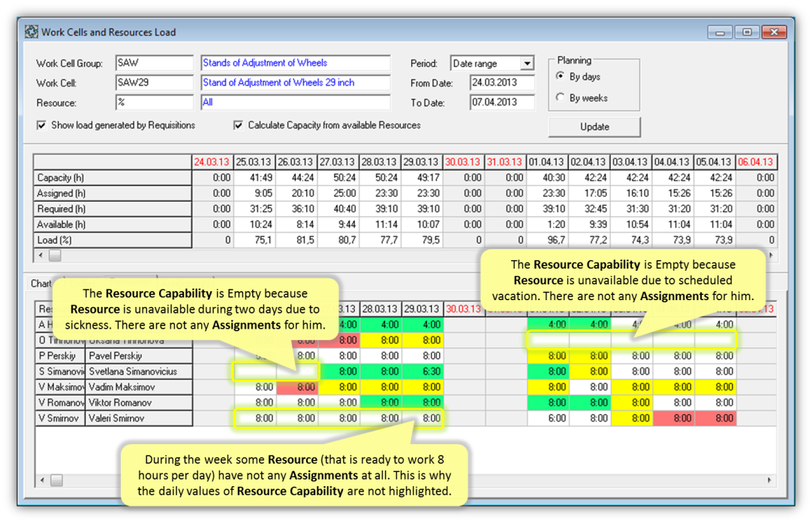Click the Stands of Adjustment of Wheels field

pyautogui.click(x=296, y=63)
